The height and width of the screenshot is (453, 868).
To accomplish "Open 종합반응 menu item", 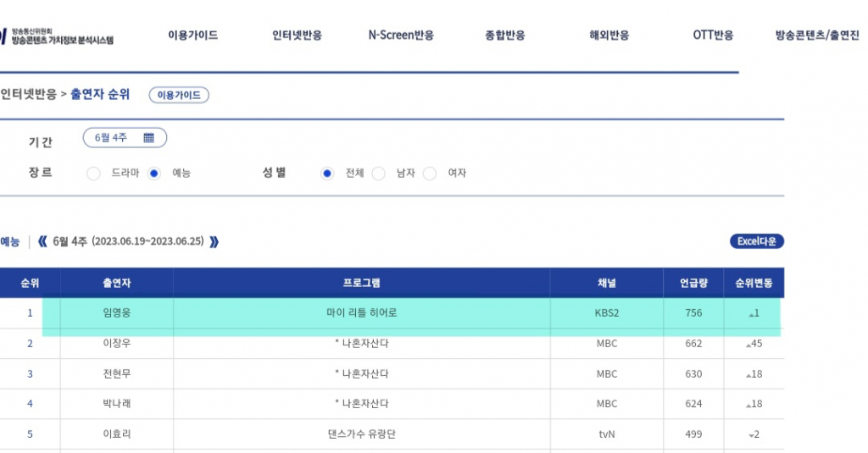I will 504,36.
